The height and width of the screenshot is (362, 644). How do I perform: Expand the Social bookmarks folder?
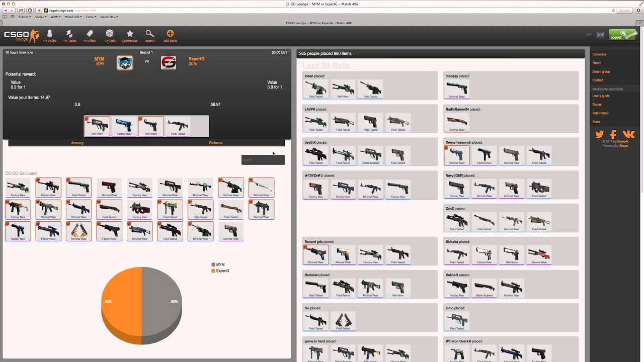pos(40,17)
